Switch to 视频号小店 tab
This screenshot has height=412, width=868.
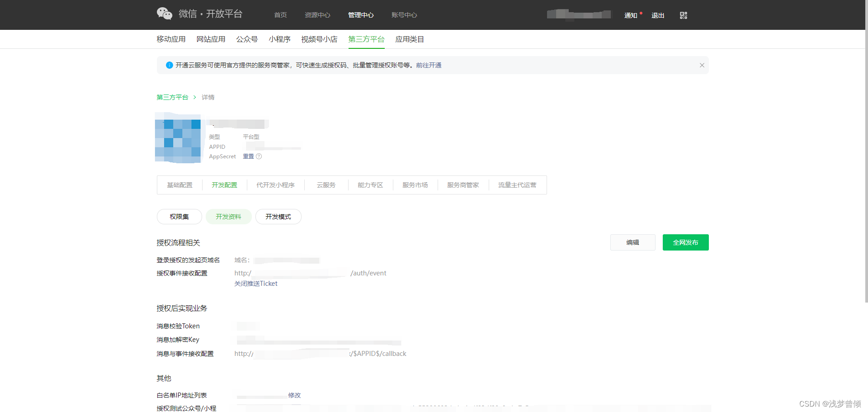tap(319, 39)
